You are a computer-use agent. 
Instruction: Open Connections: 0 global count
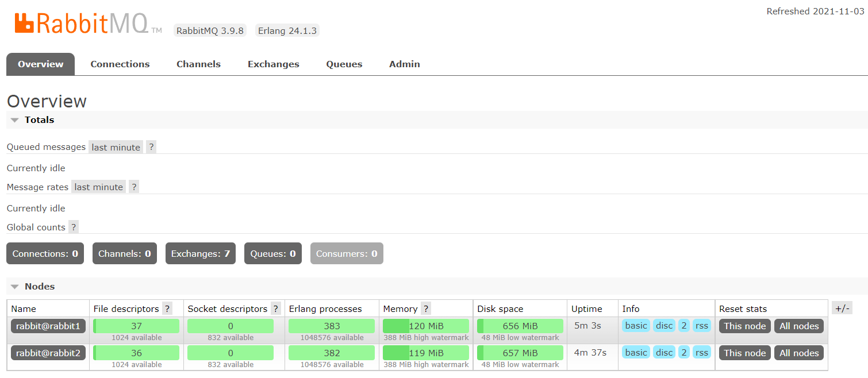point(45,253)
